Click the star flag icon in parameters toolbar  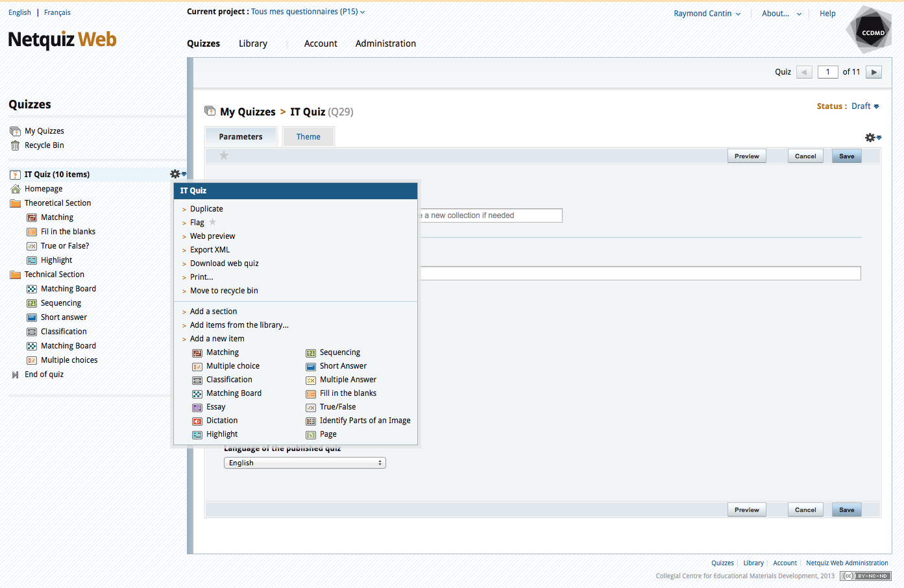[224, 155]
